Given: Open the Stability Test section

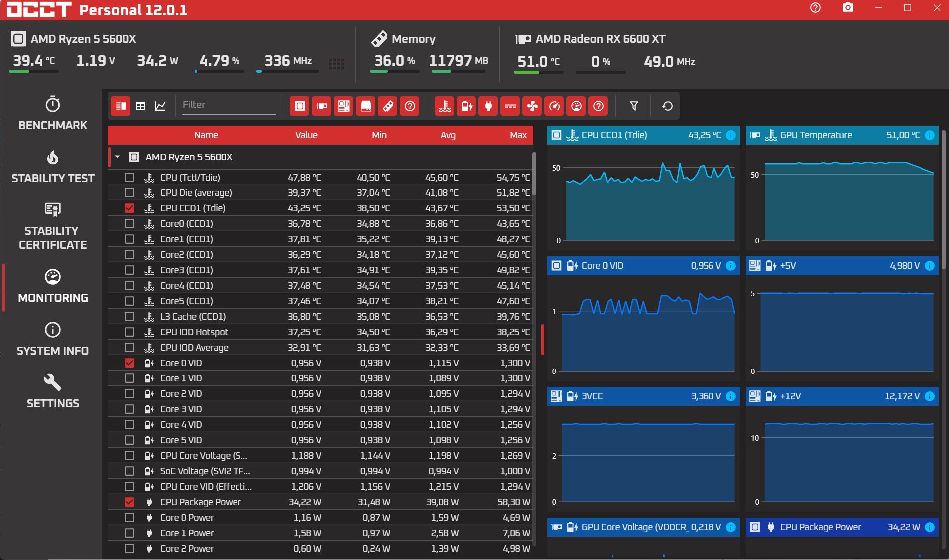Looking at the screenshot, I should point(53,166).
